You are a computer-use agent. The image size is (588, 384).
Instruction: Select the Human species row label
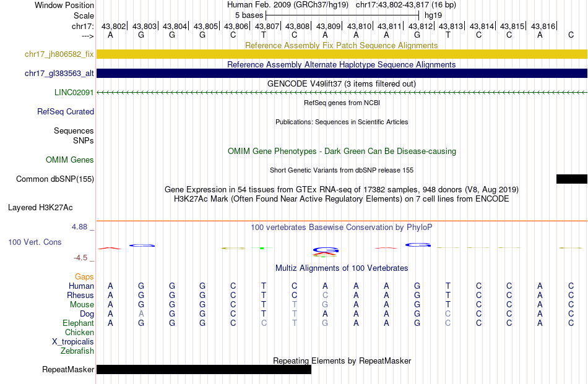point(81,286)
